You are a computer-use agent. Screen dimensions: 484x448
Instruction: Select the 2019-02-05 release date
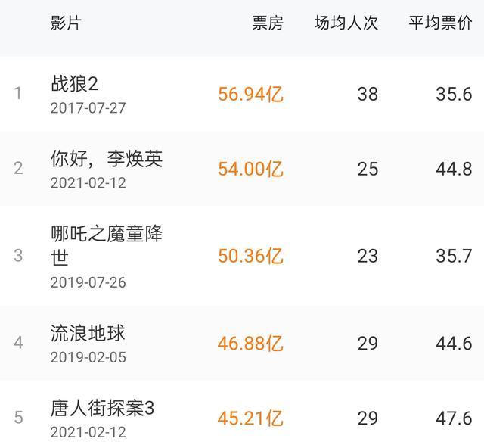(88, 357)
